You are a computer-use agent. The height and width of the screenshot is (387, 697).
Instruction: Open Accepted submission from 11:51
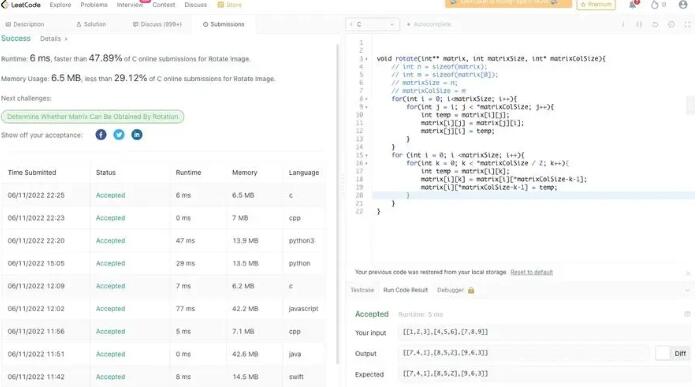click(110, 354)
